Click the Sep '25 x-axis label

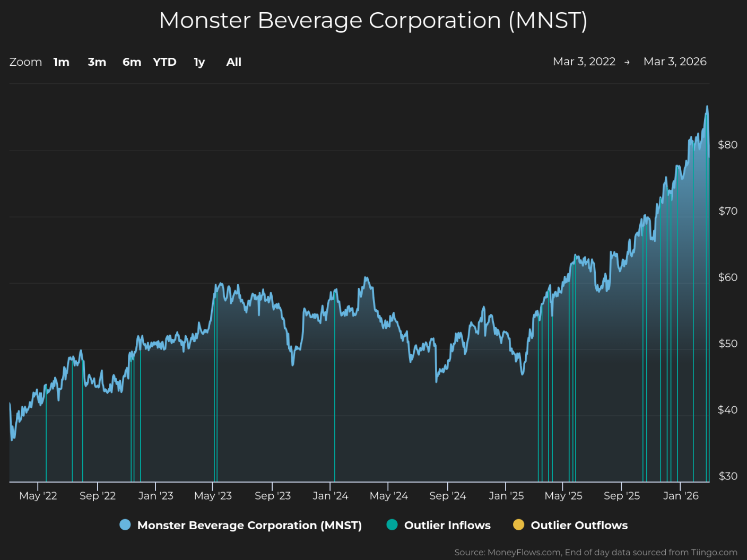pyautogui.click(x=622, y=496)
